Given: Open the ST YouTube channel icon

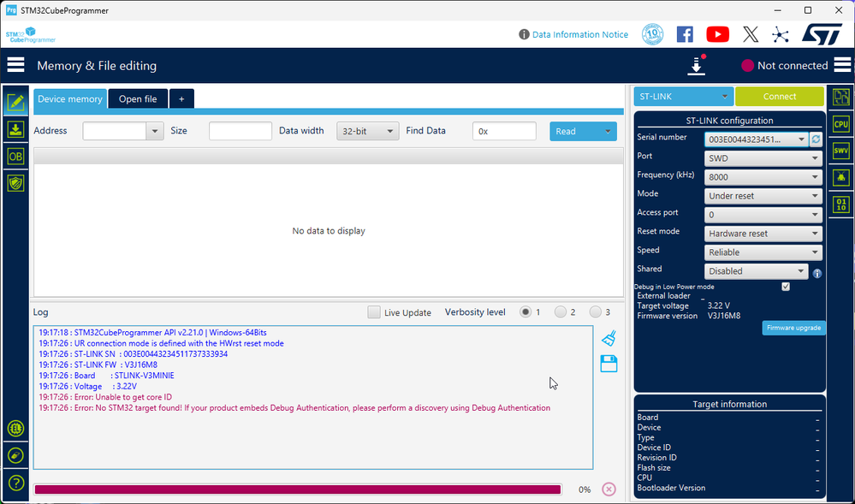Looking at the screenshot, I should tap(717, 34).
